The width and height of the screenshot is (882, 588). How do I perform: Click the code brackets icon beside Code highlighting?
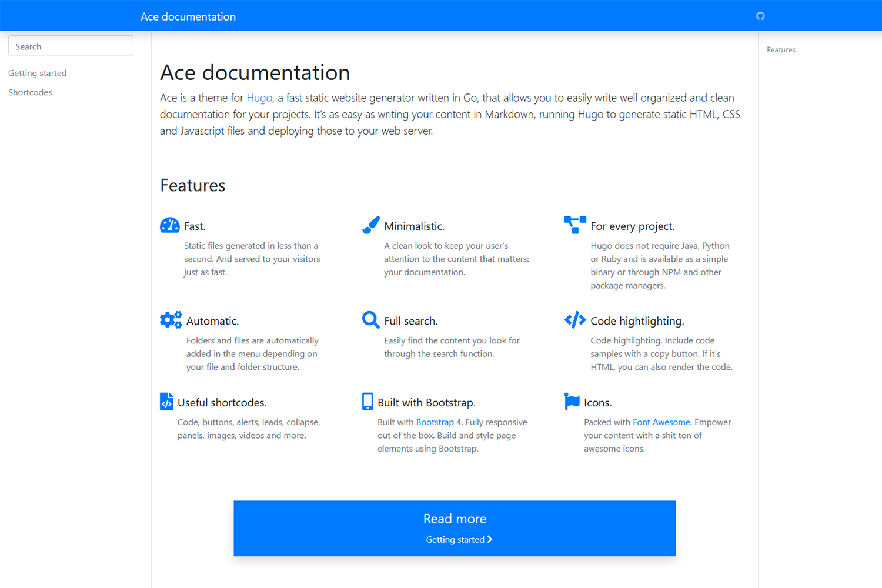[575, 320]
